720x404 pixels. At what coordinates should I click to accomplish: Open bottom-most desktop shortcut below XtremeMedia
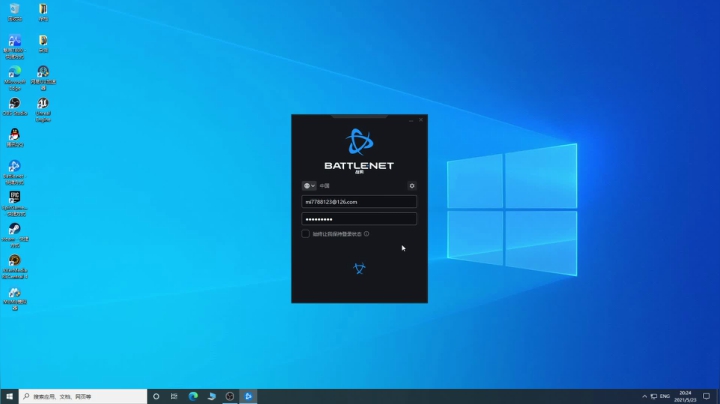[15, 298]
